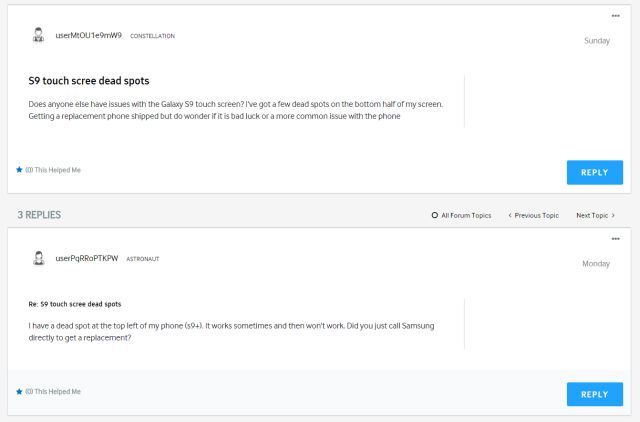Image resolution: width=640 pixels, height=422 pixels.
Task: Click the Previous Topic left chevron
Action: pos(510,215)
